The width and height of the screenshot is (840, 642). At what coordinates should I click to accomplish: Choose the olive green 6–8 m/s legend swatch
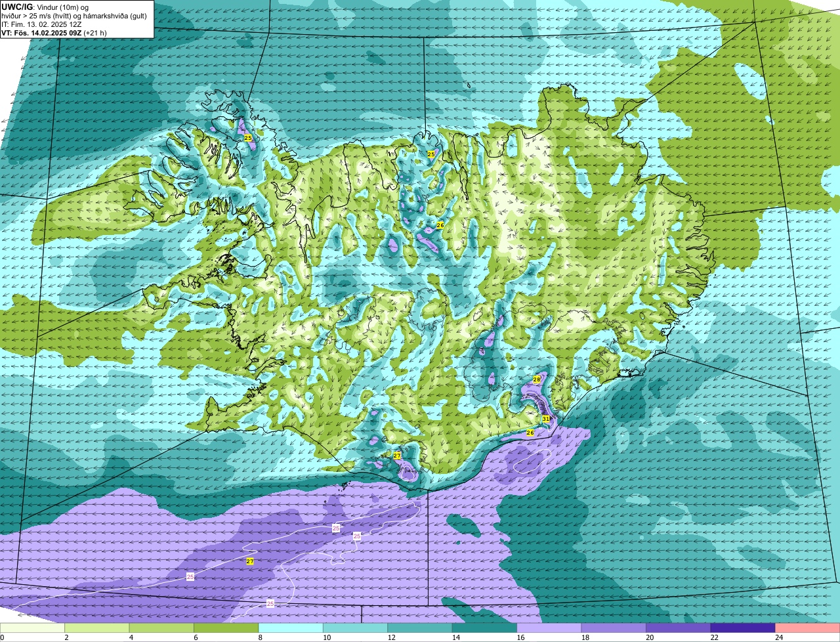click(227, 628)
